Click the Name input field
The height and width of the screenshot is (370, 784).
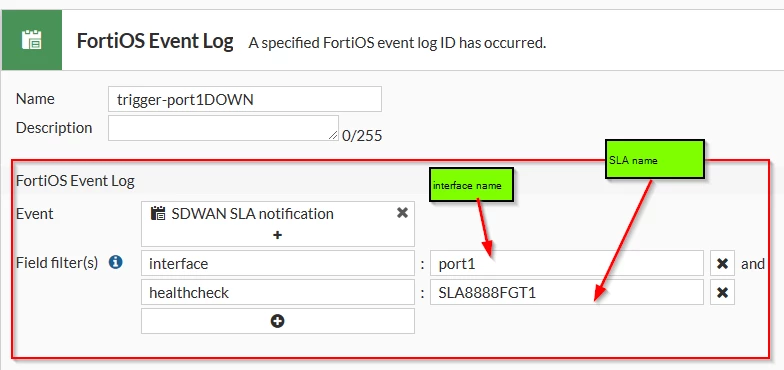244,99
